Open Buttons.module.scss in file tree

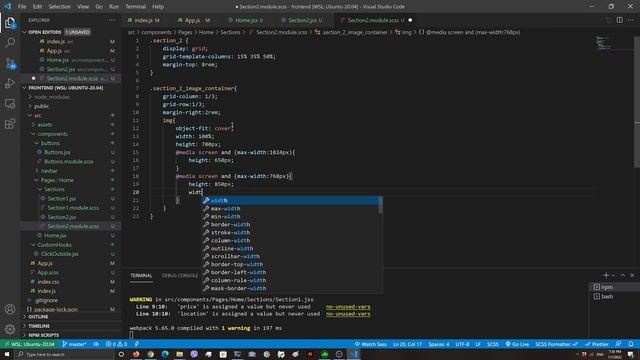pyautogui.click(x=69, y=162)
